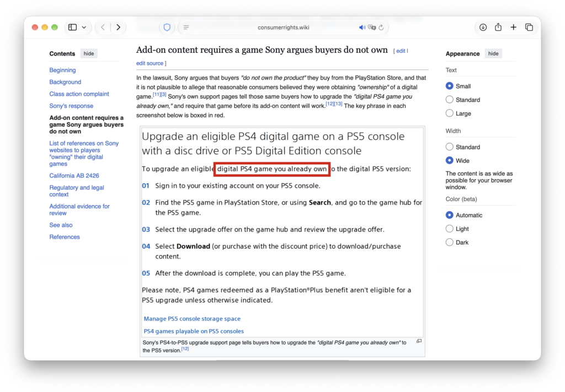Jump to Background section
Viewport: 565px width, 392px height.
tap(65, 82)
